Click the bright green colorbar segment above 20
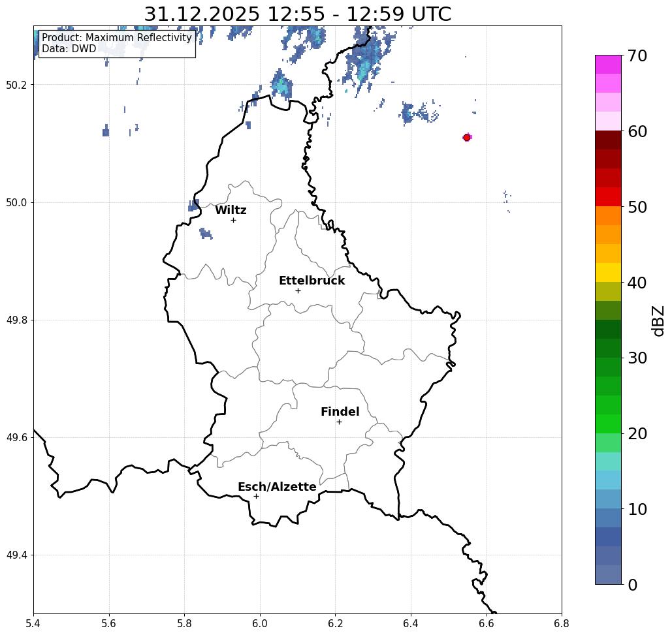 pos(608,424)
